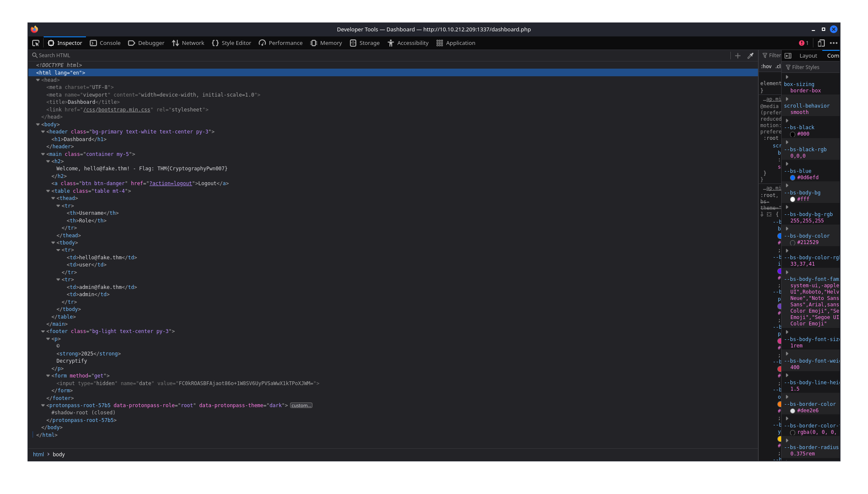The image size is (868, 494).
Task: Click the #0d6efd blue color swatch
Action: (x=793, y=178)
